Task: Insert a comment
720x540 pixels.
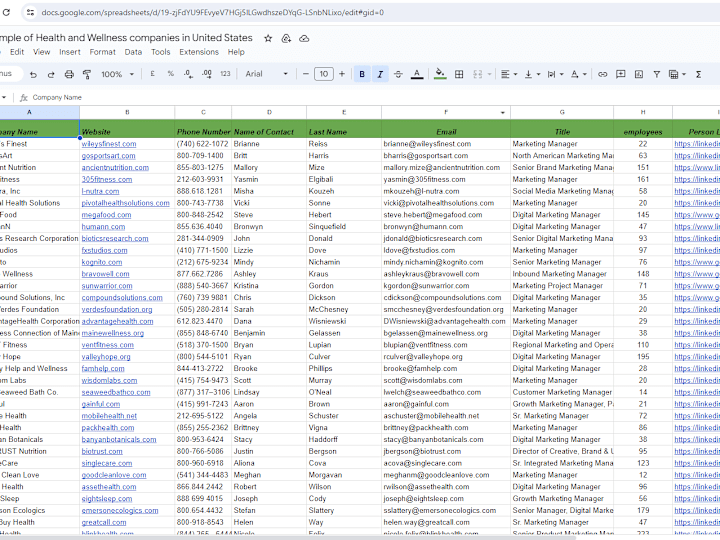Action: [620, 74]
